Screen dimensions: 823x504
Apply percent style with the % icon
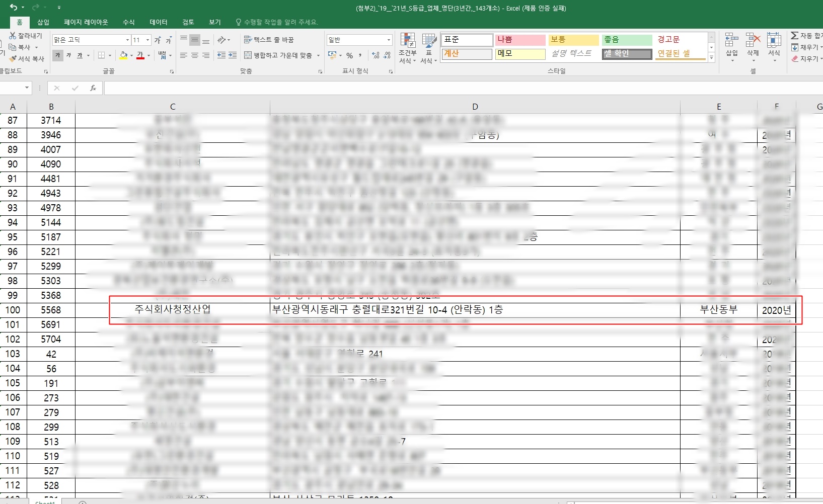click(349, 55)
